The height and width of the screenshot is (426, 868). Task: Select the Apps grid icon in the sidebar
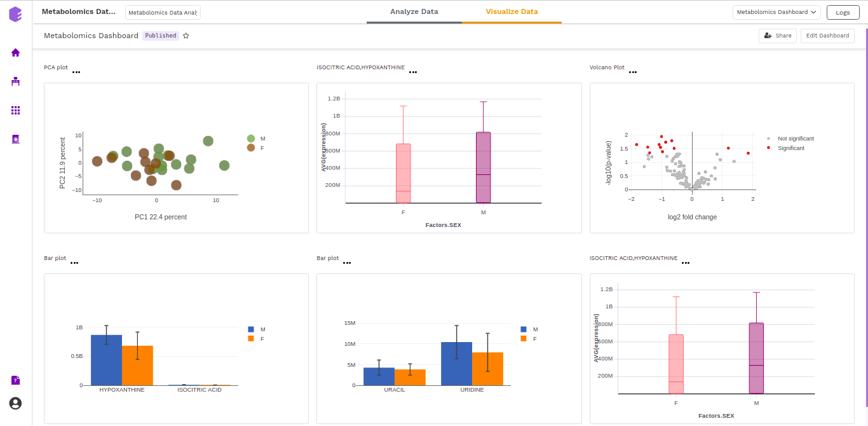point(15,110)
